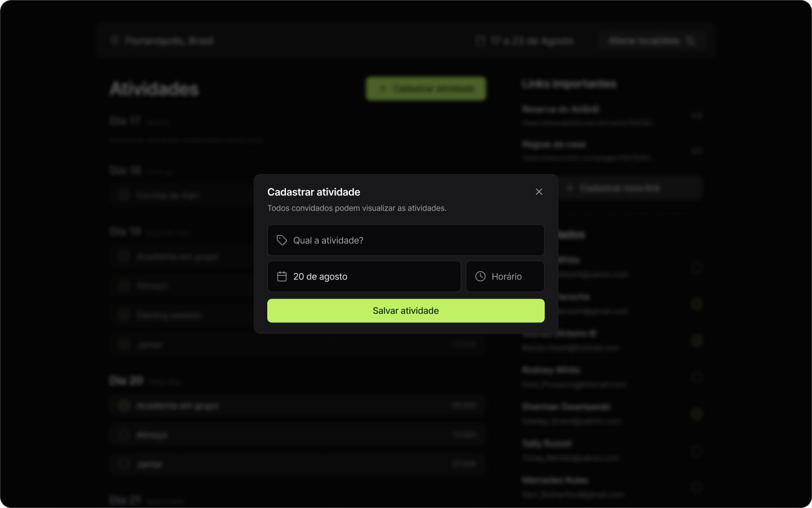Click the tag icon in activity field
The width and height of the screenshot is (812, 508).
pos(282,240)
